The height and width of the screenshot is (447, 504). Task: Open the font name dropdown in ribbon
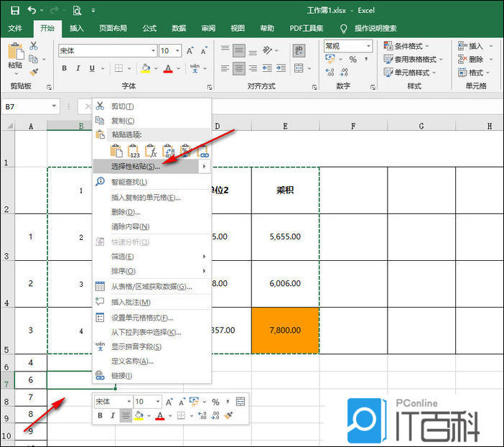[x=154, y=51]
